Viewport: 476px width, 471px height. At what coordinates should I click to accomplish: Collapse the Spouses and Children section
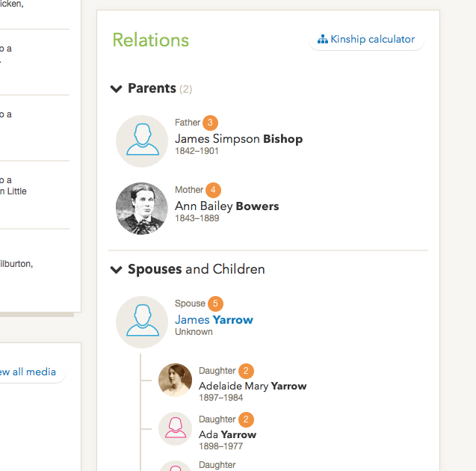(x=117, y=270)
